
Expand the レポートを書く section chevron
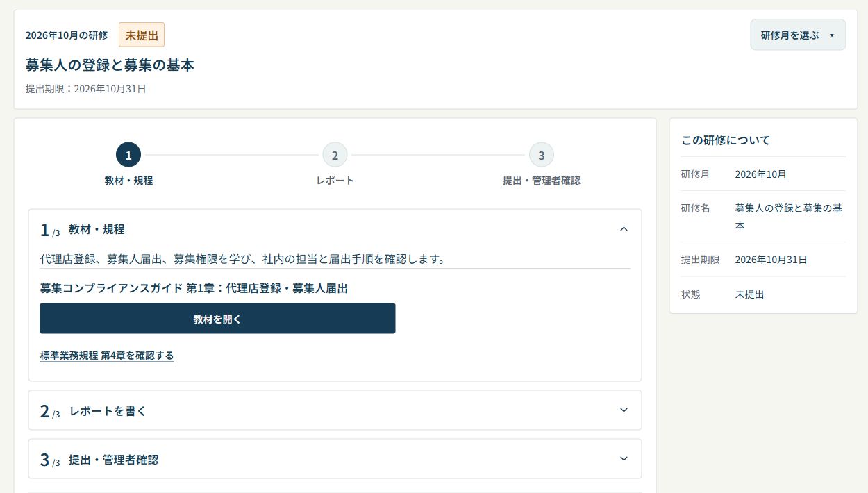point(624,410)
